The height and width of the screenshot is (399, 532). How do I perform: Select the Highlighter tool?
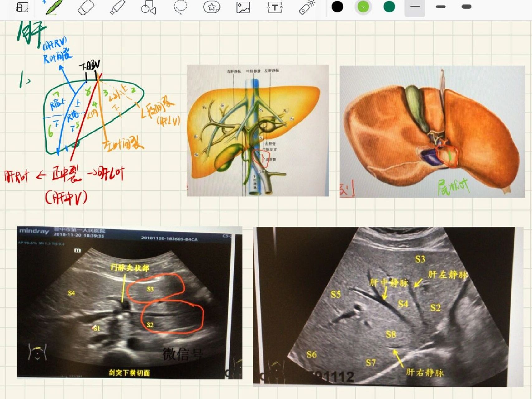(x=117, y=7)
